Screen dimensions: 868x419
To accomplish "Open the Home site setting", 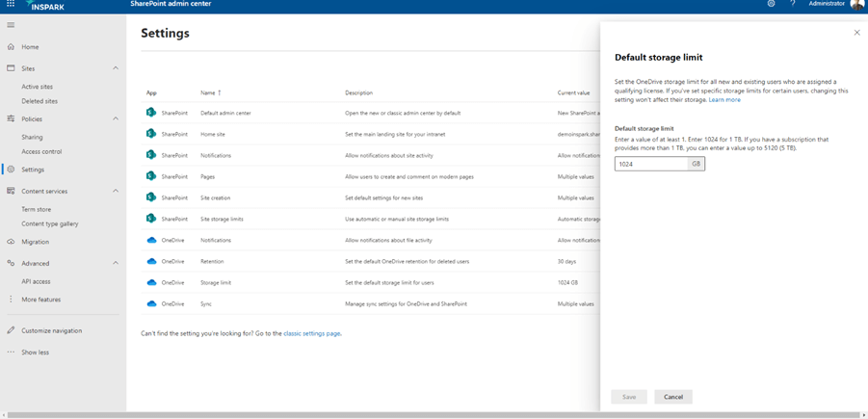I will pyautogui.click(x=213, y=134).
